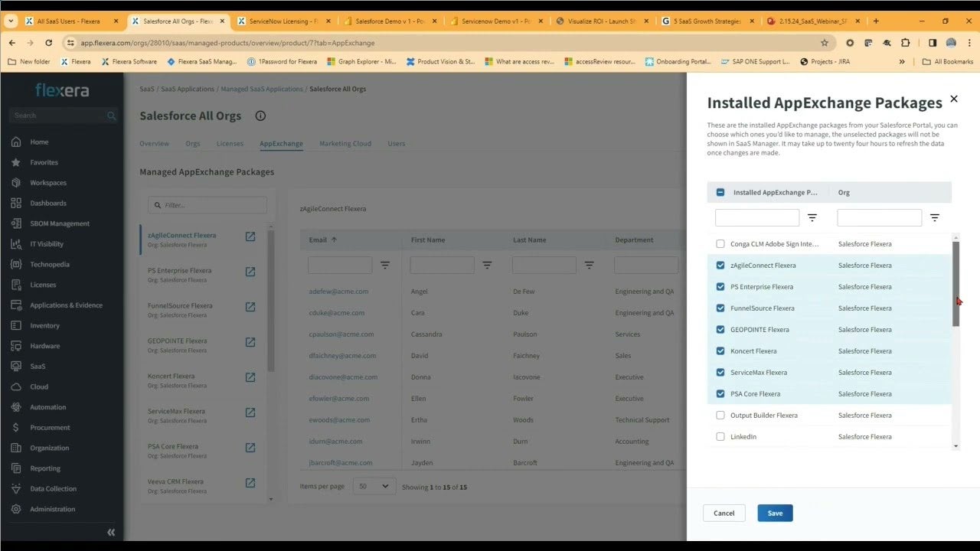
Task: Click the info icon beside Salesforce All Orgs
Action: click(260, 116)
